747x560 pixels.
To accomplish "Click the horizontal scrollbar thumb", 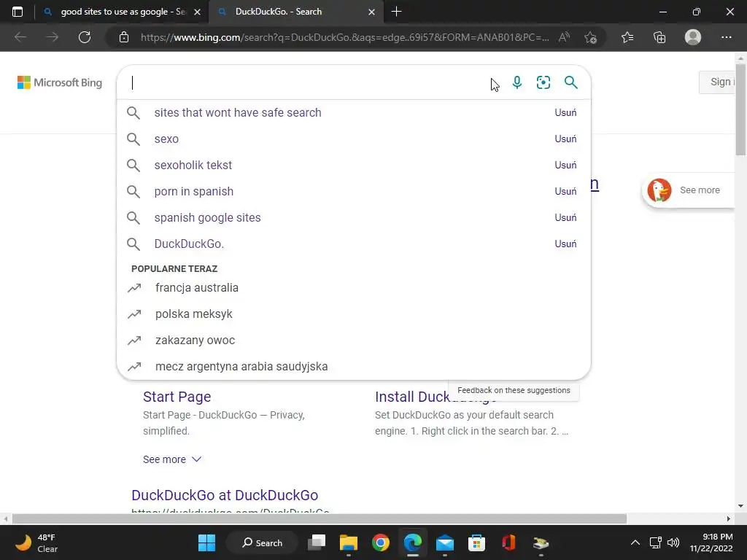I will coord(320,518).
